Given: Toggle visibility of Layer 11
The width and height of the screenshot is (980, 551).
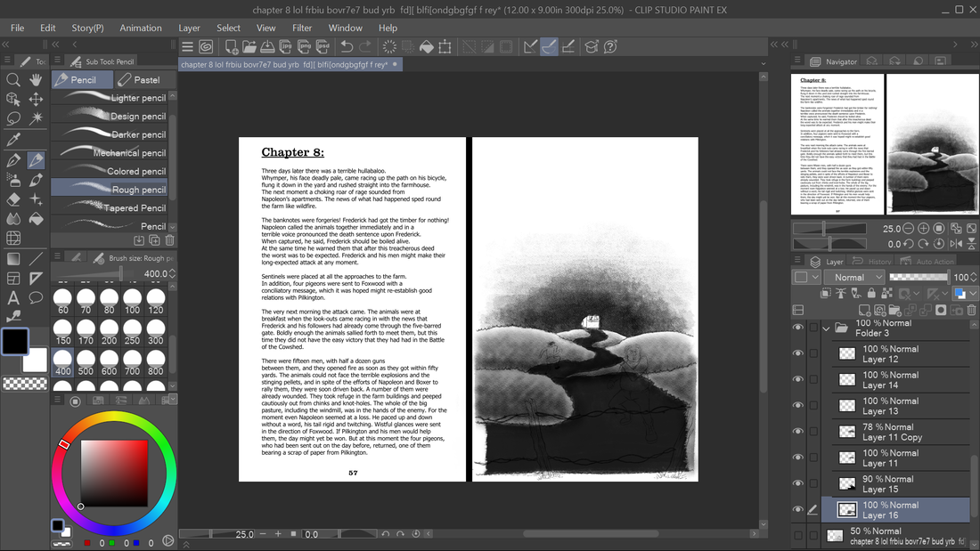Looking at the screenshot, I should [x=798, y=458].
